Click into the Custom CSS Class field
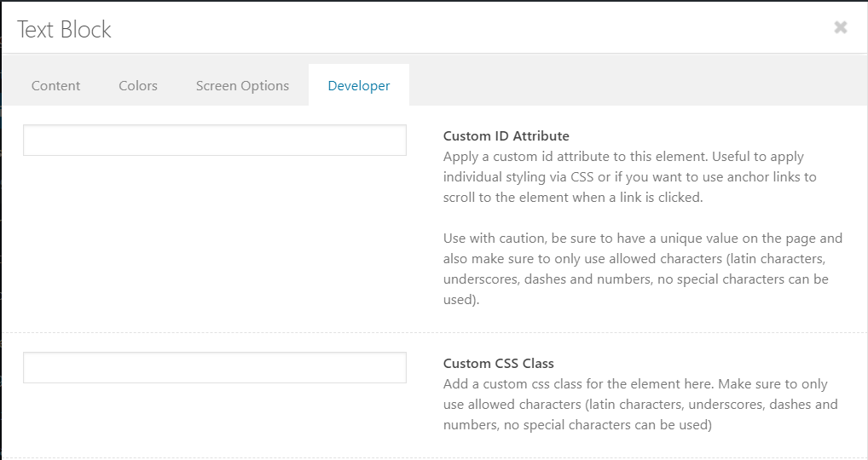 click(x=215, y=368)
